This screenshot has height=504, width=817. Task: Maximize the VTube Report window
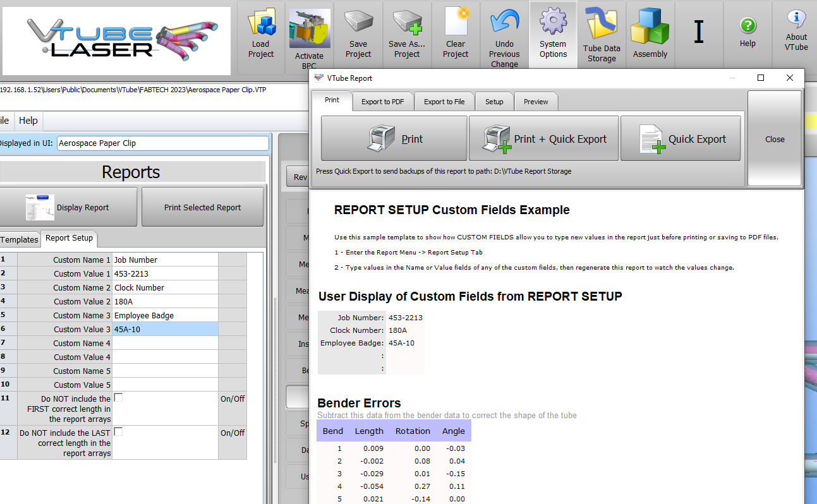coord(761,78)
